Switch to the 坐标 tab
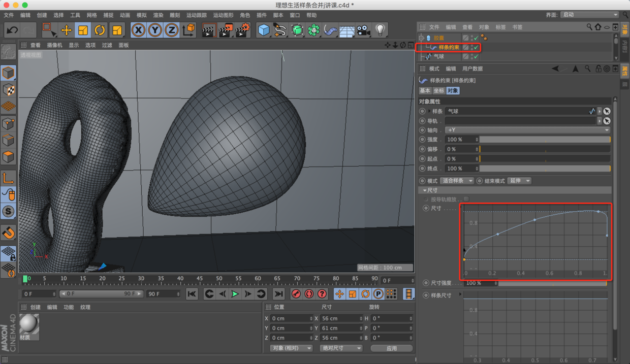This screenshot has width=630, height=364. [x=438, y=91]
